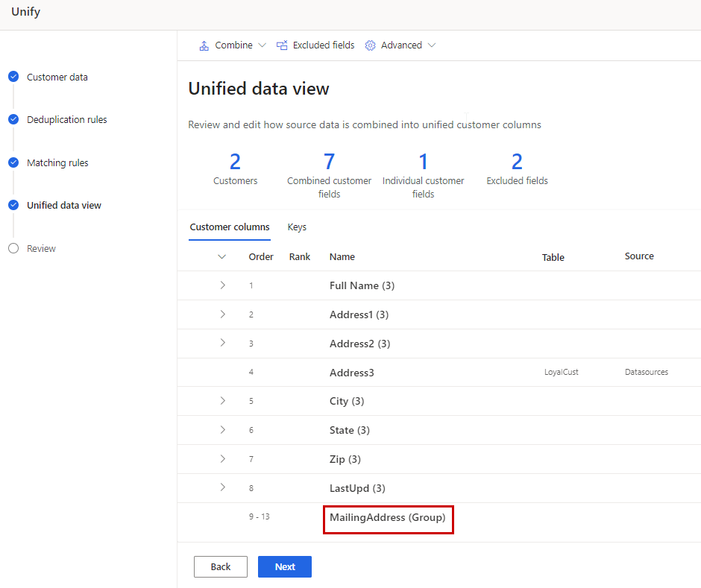
Task: Click the Next button
Action: [284, 566]
